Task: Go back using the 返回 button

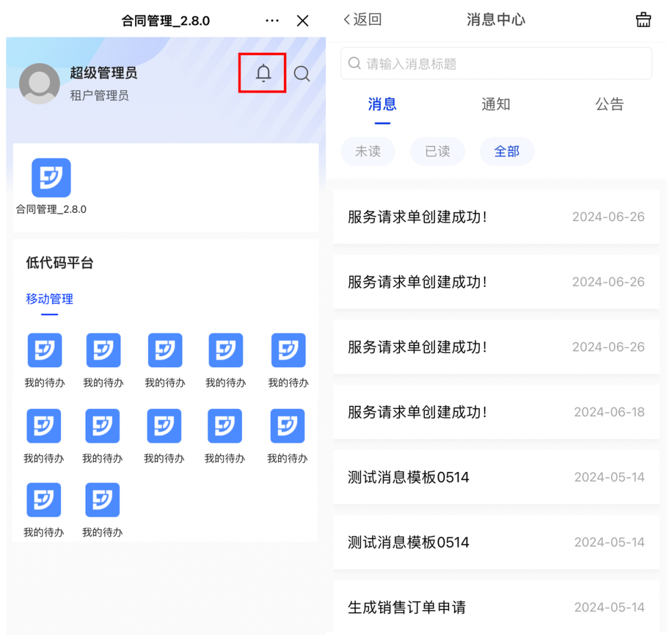Action: coord(362,19)
